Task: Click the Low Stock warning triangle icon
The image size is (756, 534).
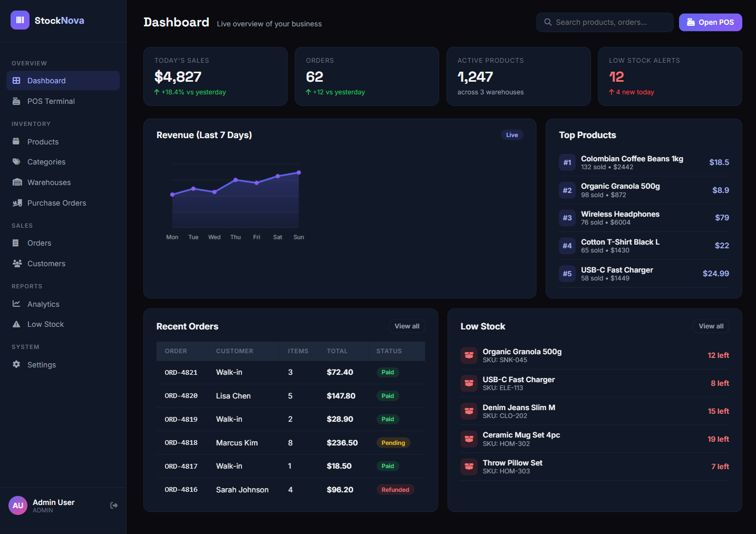Action: coord(16,324)
